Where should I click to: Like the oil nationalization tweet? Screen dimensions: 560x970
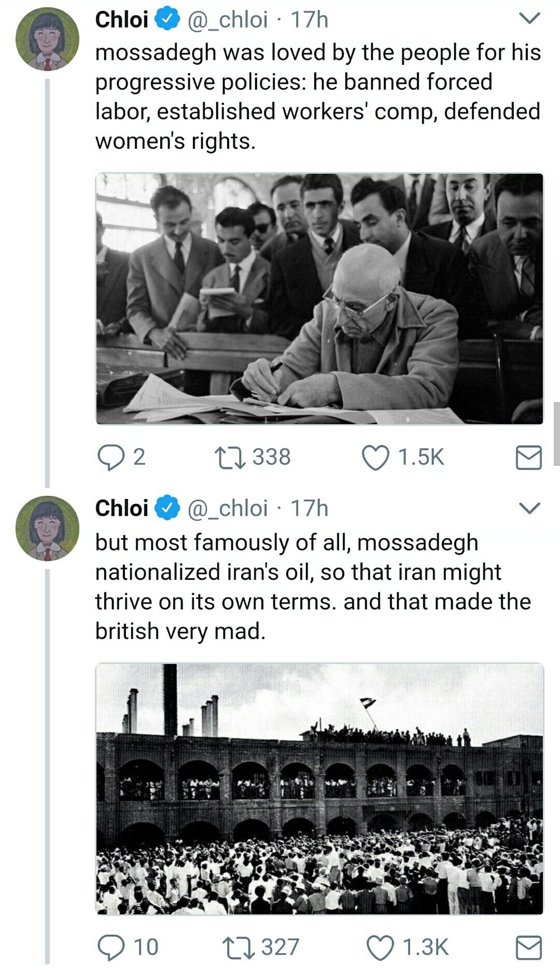click(380, 947)
